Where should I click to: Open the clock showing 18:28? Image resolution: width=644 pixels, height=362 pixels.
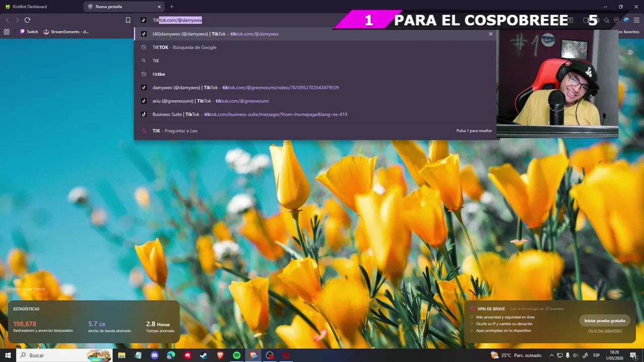pos(614,355)
